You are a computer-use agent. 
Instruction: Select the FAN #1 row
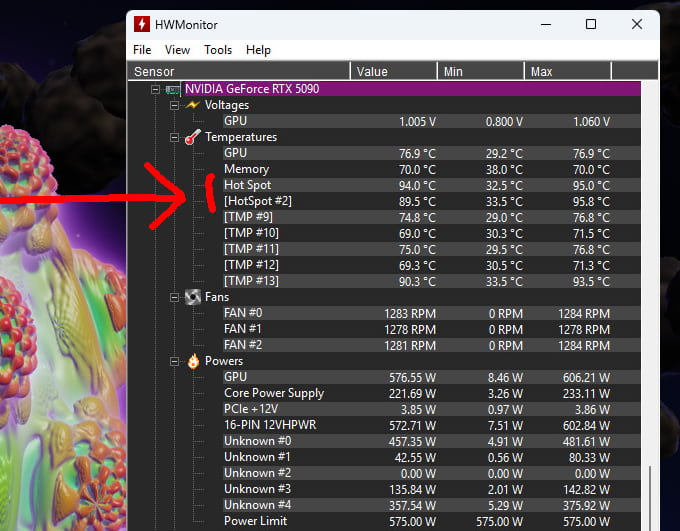[x=432, y=329]
